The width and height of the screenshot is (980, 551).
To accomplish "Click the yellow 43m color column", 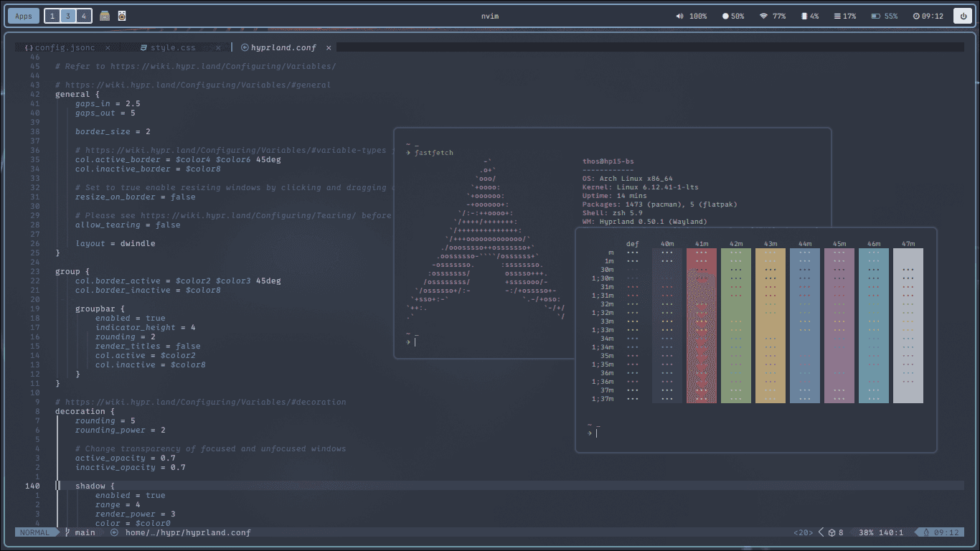I will 771,326.
